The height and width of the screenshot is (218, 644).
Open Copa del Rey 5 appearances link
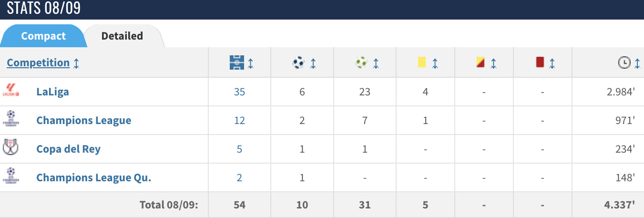pyautogui.click(x=239, y=149)
